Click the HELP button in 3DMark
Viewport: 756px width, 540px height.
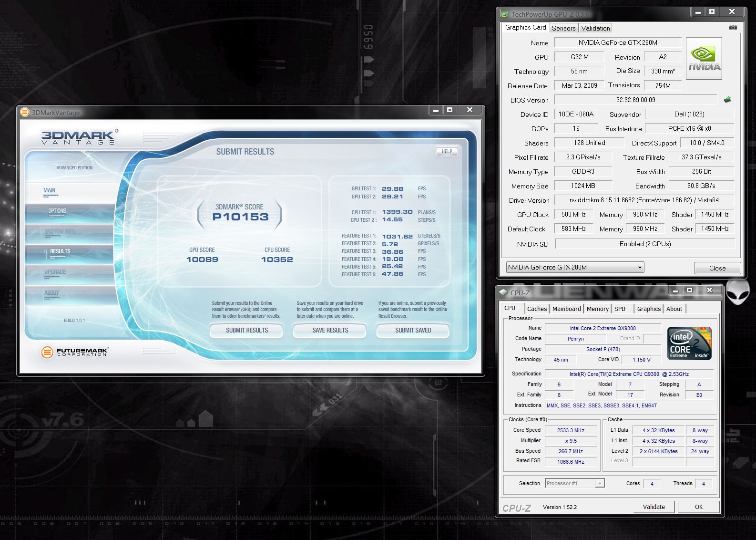pyautogui.click(x=447, y=151)
